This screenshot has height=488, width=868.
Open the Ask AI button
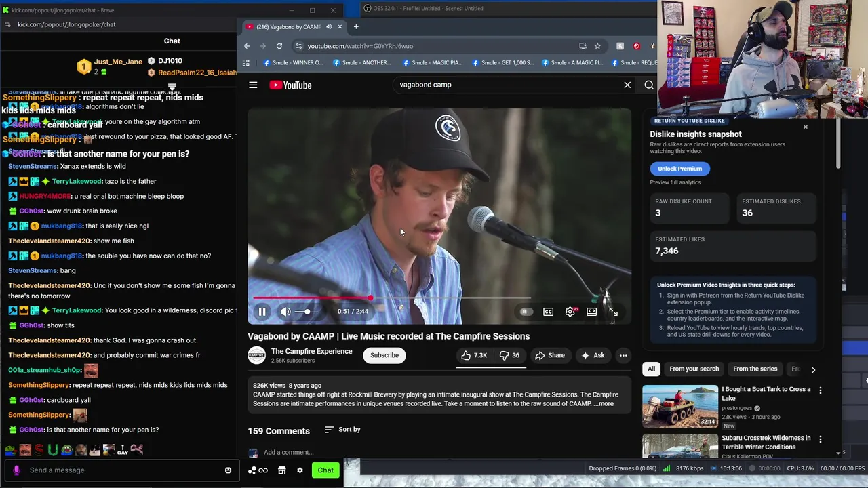[x=593, y=355]
